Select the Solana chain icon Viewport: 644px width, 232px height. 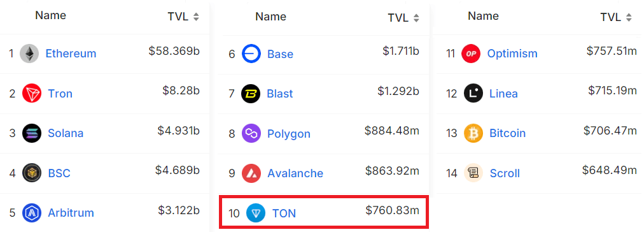[x=32, y=133]
